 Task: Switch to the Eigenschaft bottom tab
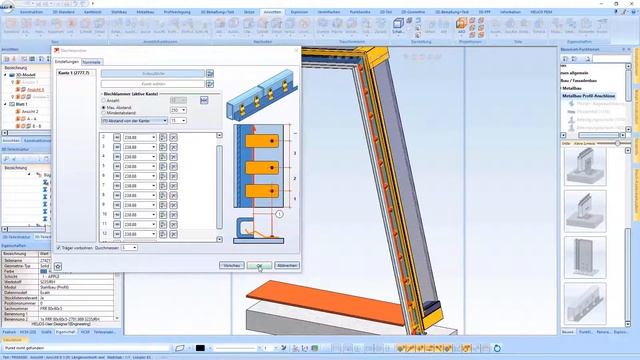65,332
